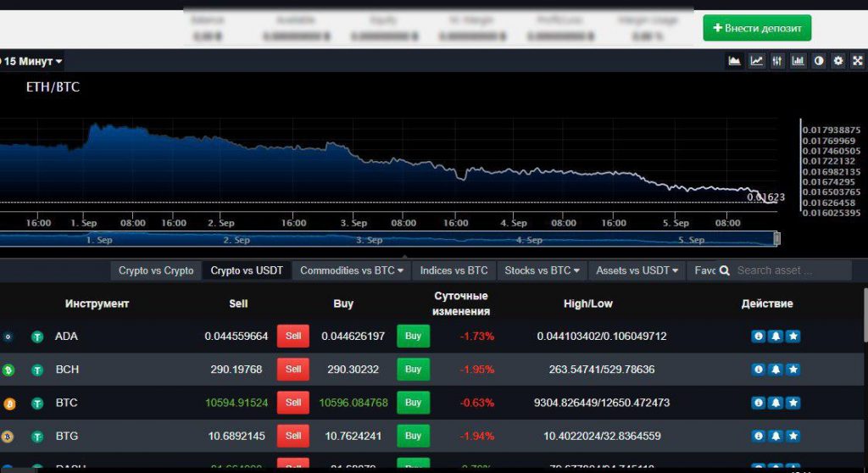The height and width of the screenshot is (473, 868).
Task: Click the Tether icon in BTC row
Action: click(x=37, y=403)
